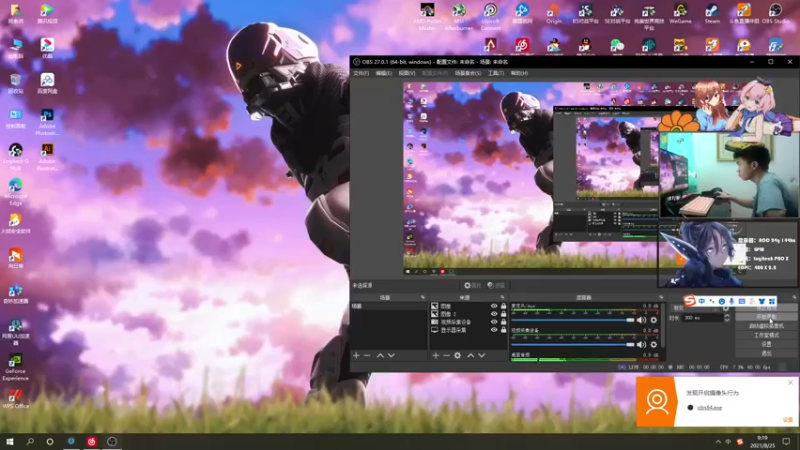Toggle lock on 图像 source
Viewport: 800px width, 450px height.
(504, 306)
